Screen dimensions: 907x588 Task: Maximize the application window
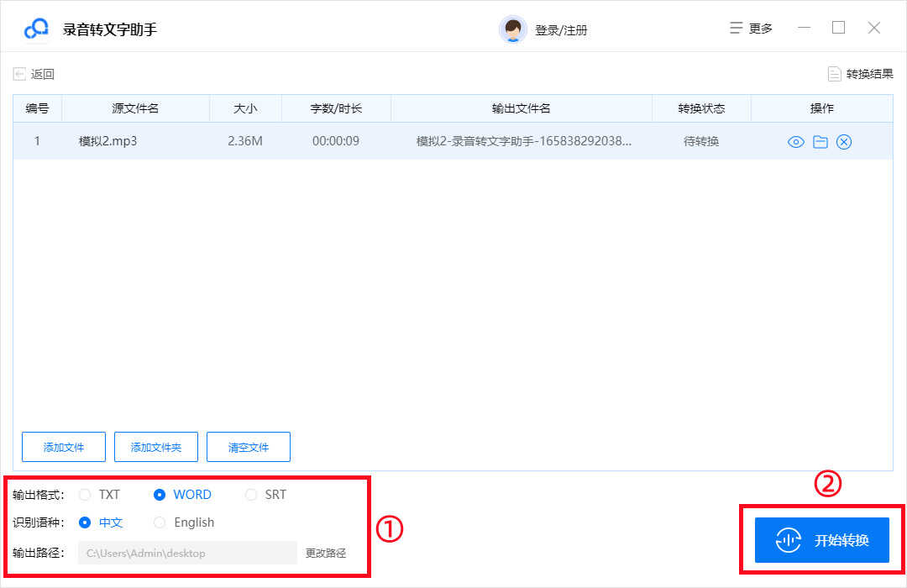(838, 28)
